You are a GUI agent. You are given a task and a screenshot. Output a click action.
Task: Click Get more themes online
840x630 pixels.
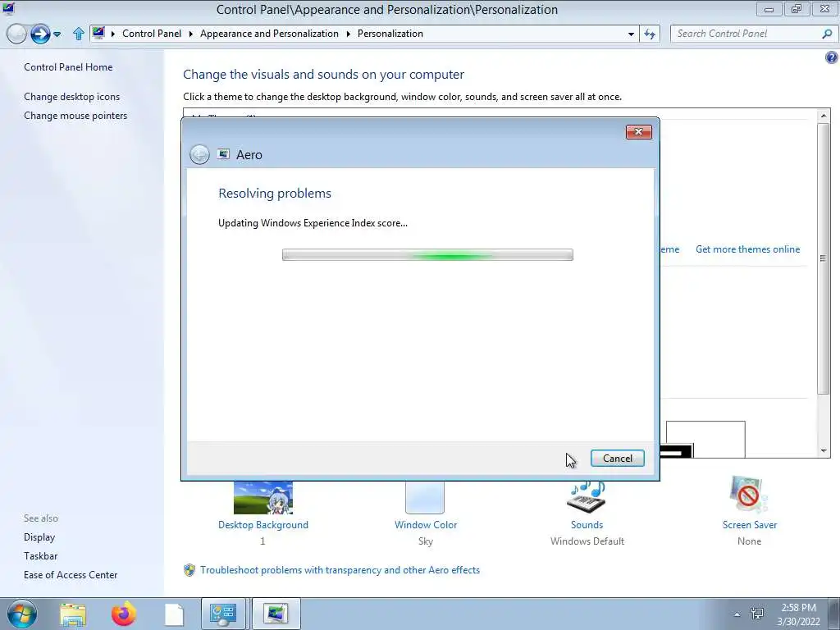click(x=747, y=249)
